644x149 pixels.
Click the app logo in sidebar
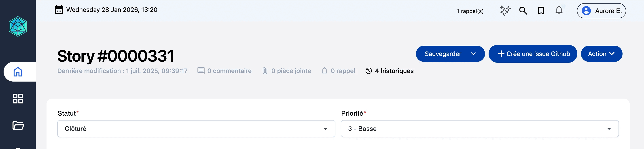(x=18, y=26)
